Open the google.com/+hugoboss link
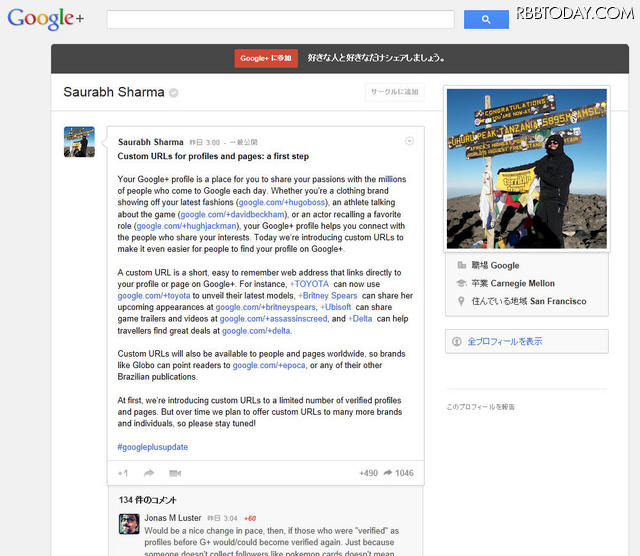640x556 pixels. (282, 202)
